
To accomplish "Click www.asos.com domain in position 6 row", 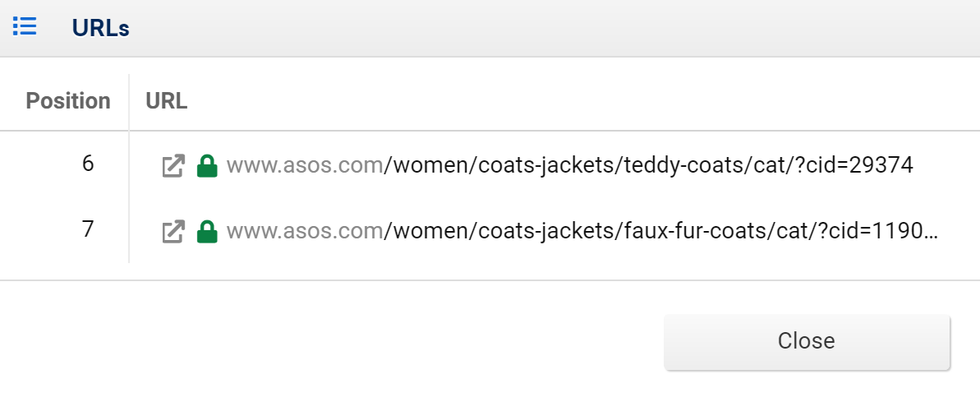I will [x=305, y=166].
